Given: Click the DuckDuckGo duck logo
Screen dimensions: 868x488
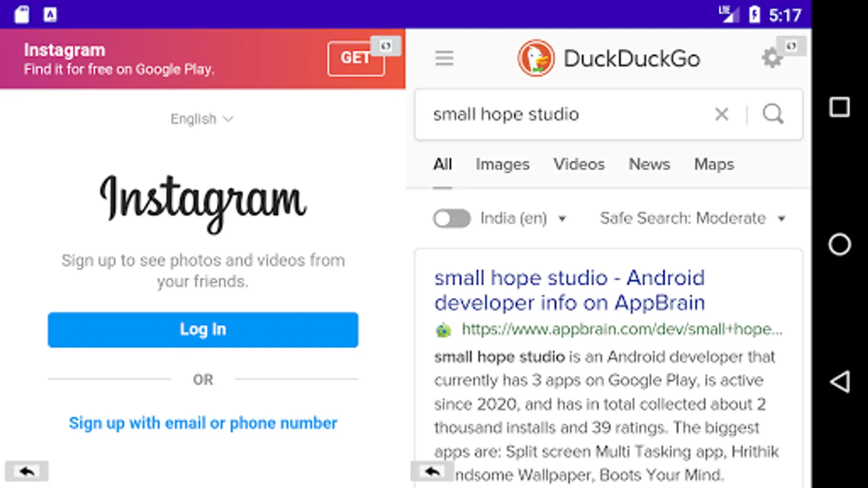Looking at the screenshot, I should 536,58.
